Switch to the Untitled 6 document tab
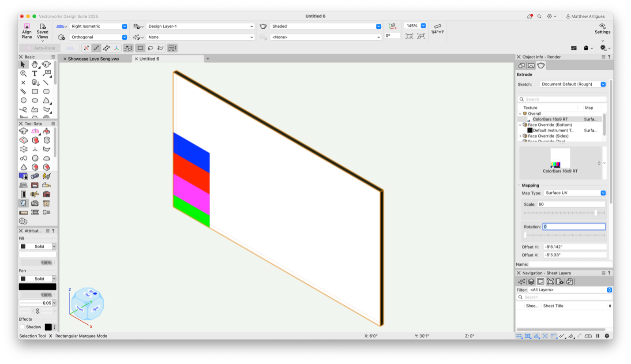The height and width of the screenshot is (364, 631). click(149, 59)
